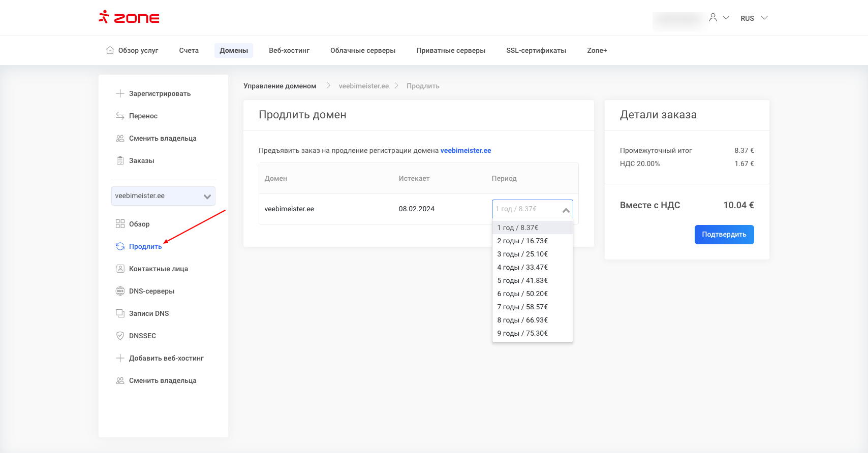Open the veebimeister.ee domain selector
Viewport: 868px width, 453px height.
[163, 196]
